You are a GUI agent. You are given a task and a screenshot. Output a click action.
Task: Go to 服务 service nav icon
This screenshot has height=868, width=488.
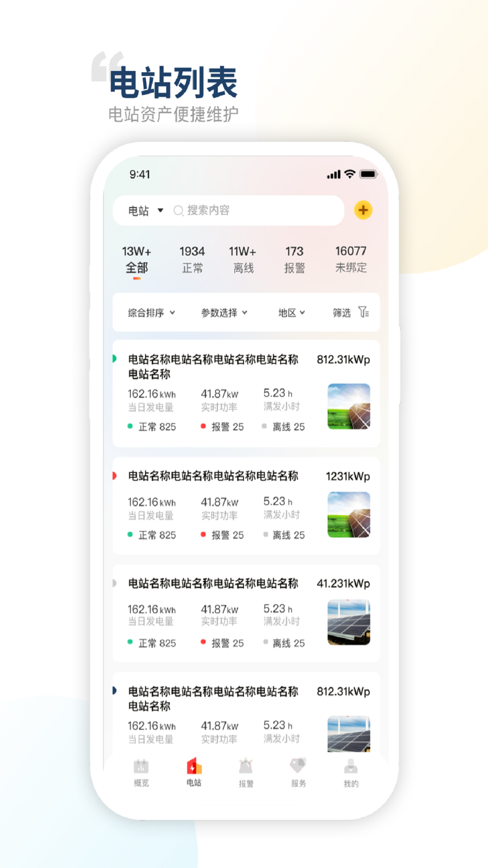pyautogui.click(x=298, y=767)
